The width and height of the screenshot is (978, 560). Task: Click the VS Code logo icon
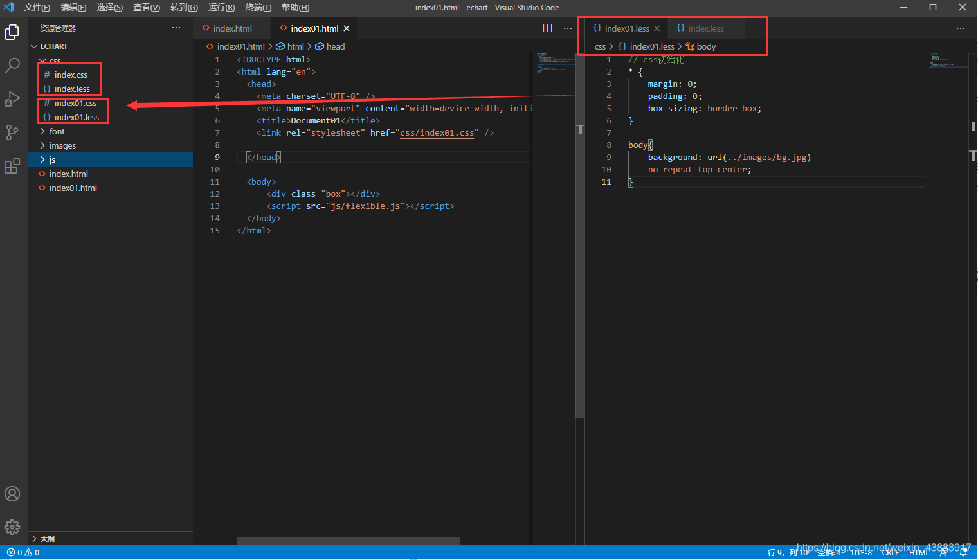coord(9,7)
